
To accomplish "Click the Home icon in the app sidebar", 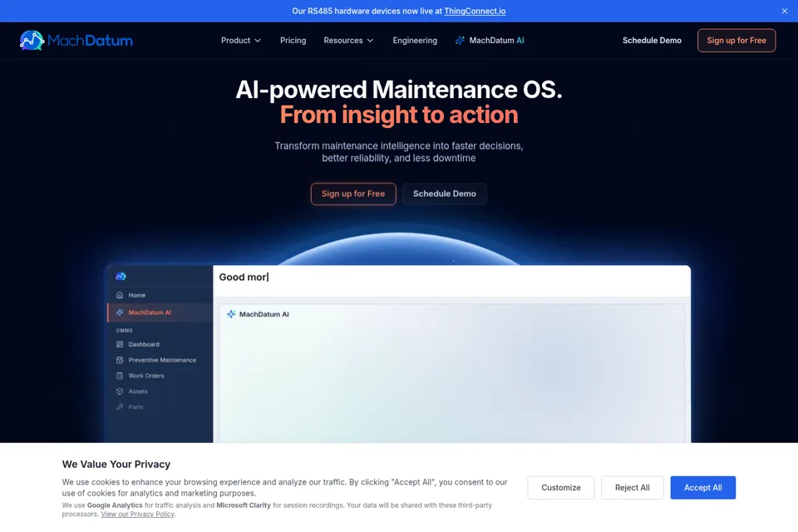I will pyautogui.click(x=120, y=295).
